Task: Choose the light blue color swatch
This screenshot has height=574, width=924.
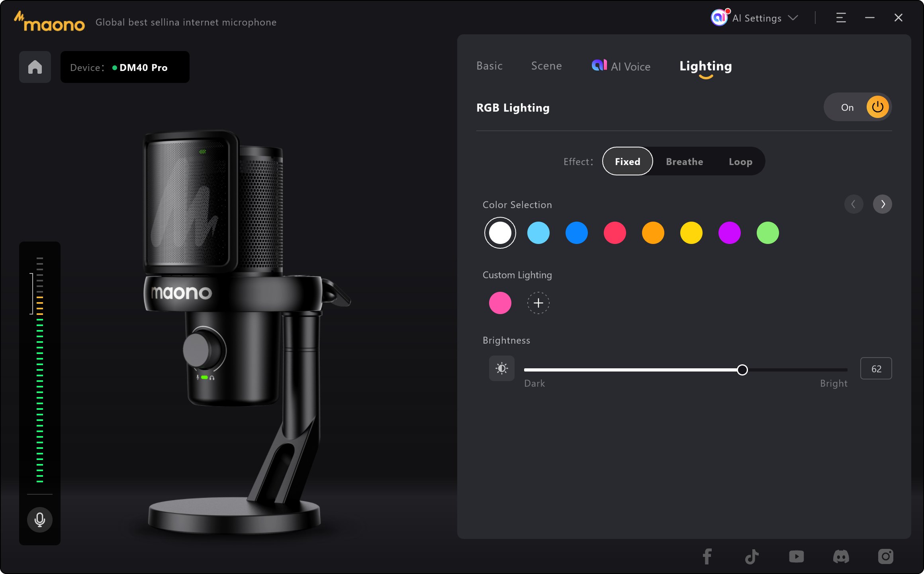Action: (538, 233)
